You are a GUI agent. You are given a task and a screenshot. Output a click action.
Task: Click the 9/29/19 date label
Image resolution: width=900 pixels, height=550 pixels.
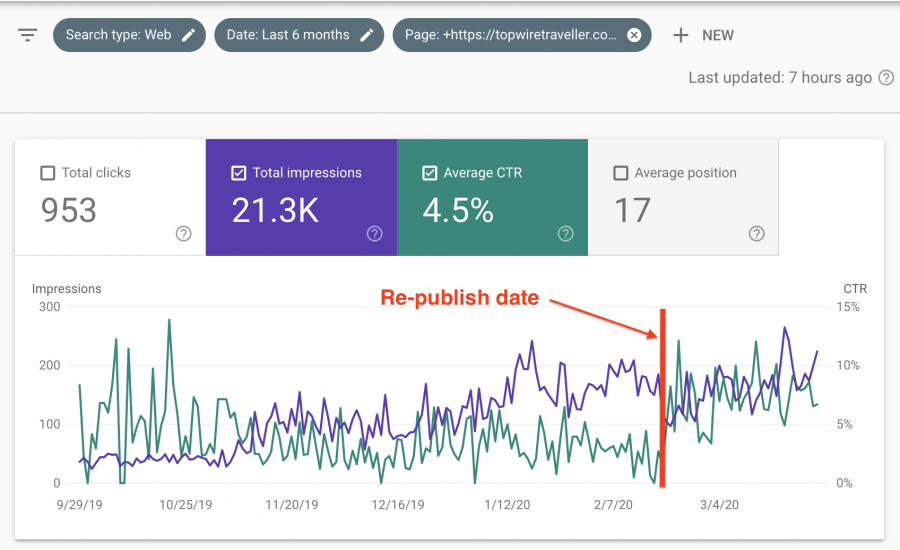[79, 505]
